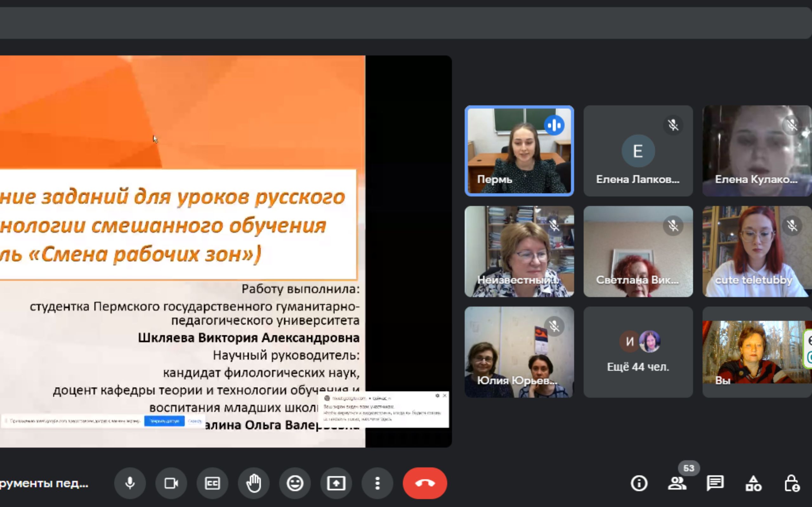The image size is (812, 507).
Task: Hang up with the red leave-call button
Action: (425, 483)
